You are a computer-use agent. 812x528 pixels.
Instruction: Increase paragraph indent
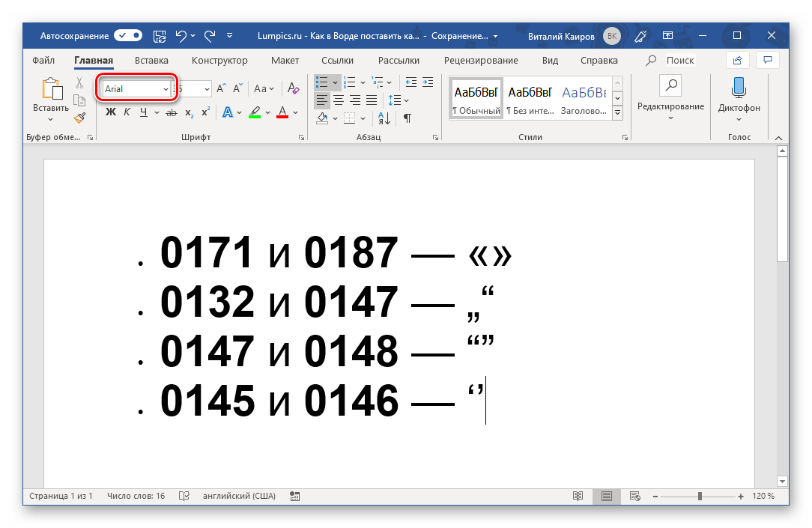[428, 82]
